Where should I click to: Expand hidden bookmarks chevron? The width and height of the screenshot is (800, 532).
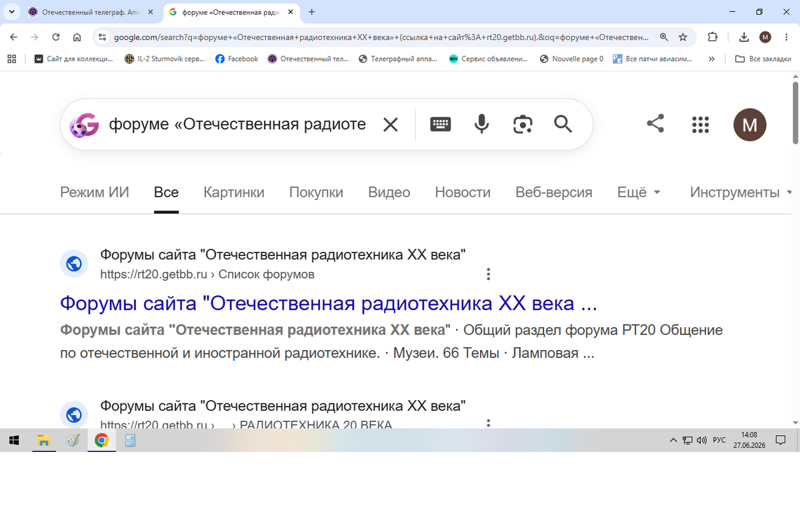coord(711,59)
